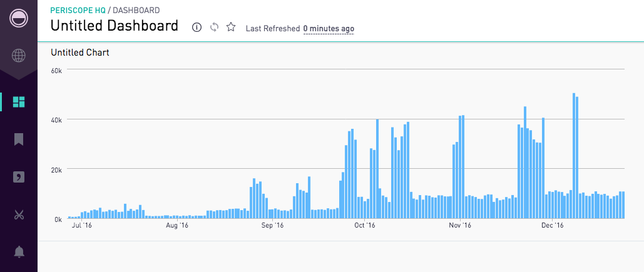The image size is (644, 272).
Task: Click the Nov '16 axis label
Action: 460,225
